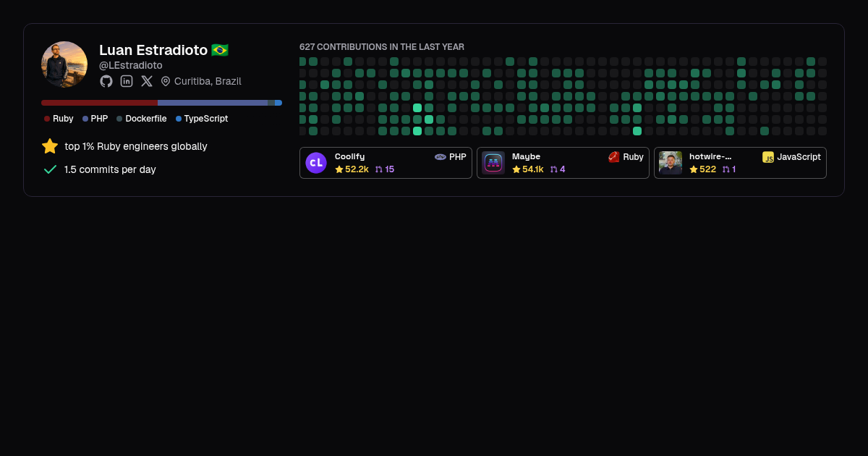Viewport: 868px width, 456px height.
Task: Open the GitHub profile icon
Action: coord(106,81)
